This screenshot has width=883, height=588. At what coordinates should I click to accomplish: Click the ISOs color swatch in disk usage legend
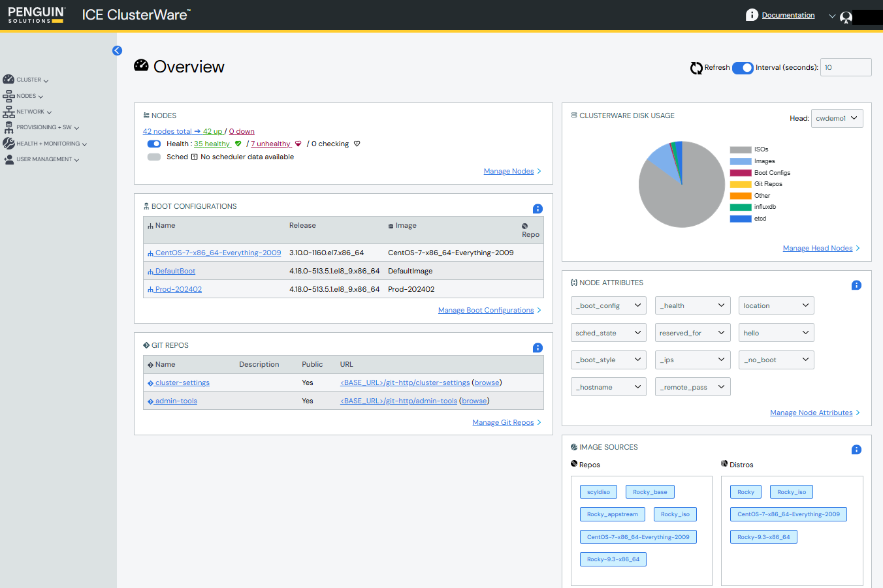(740, 149)
